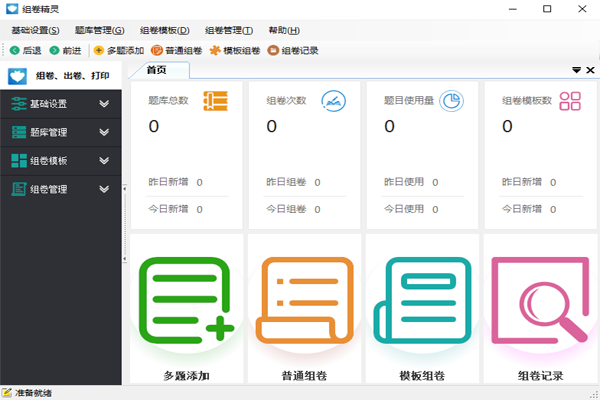Open the 题库管理(G) menu
Screen dimensions: 600x400
tap(99, 30)
